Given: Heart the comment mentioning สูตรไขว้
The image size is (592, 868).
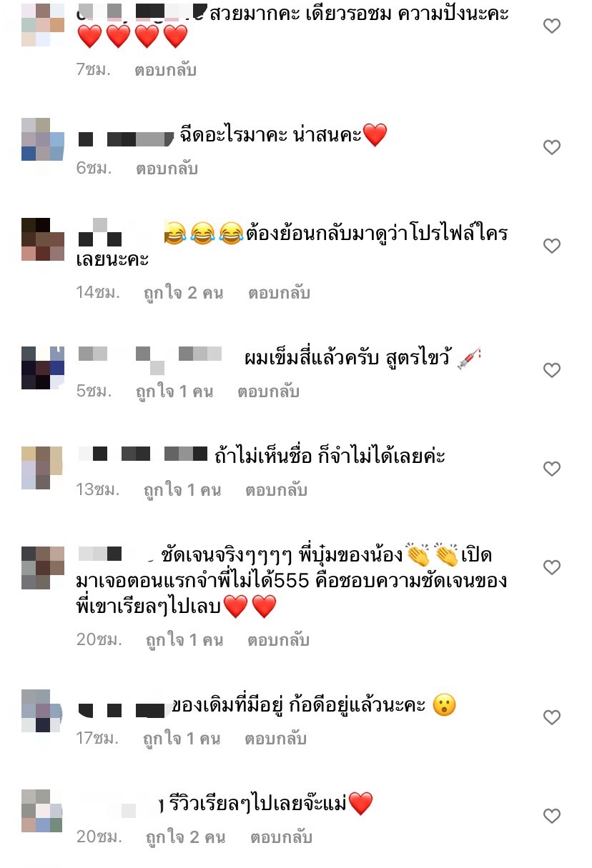Looking at the screenshot, I should tap(551, 370).
